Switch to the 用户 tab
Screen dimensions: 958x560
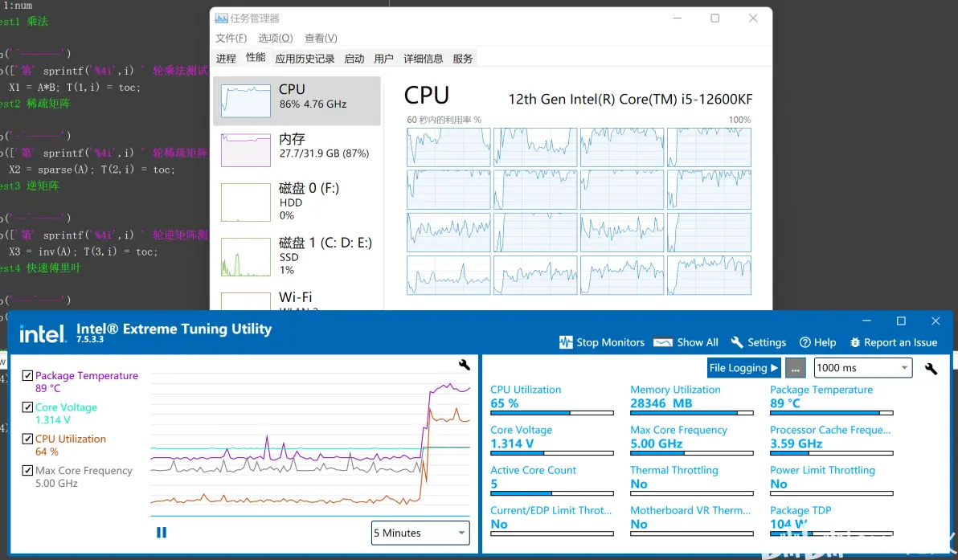pyautogui.click(x=383, y=59)
